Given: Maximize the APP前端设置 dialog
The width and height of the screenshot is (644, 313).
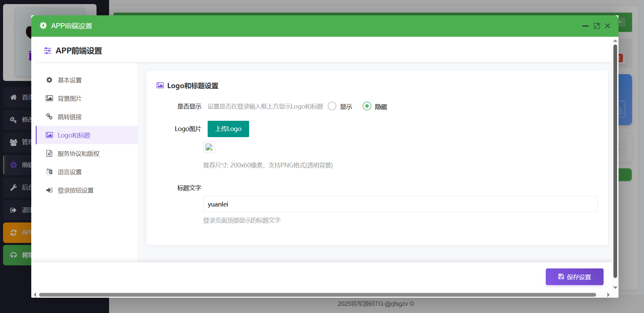Looking at the screenshot, I should (x=596, y=26).
